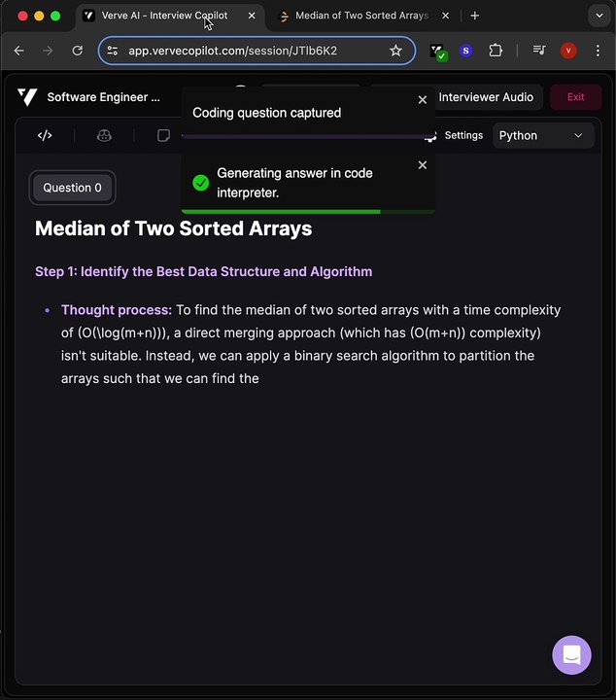
Task: Click the Question 0 button
Action: tap(73, 188)
